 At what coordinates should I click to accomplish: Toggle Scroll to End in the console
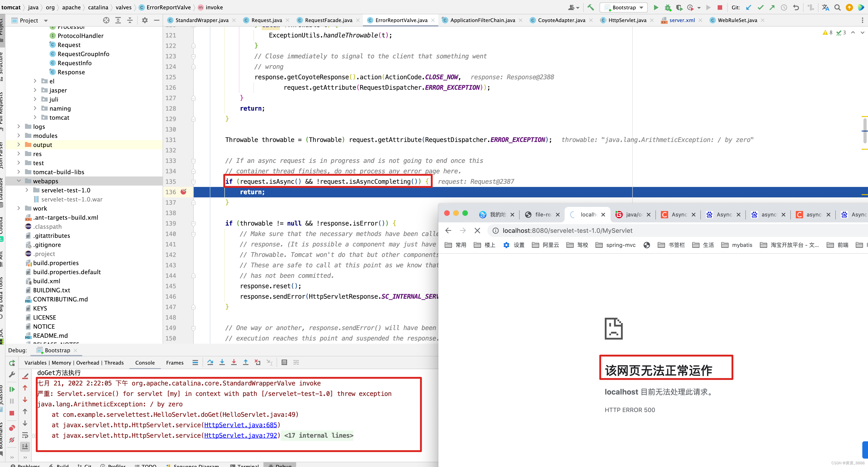click(25, 447)
